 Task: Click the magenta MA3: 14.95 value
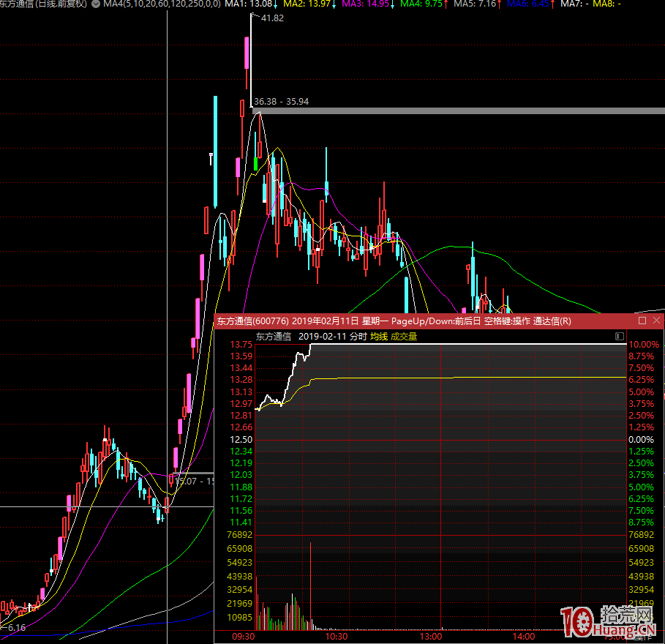[x=366, y=4]
